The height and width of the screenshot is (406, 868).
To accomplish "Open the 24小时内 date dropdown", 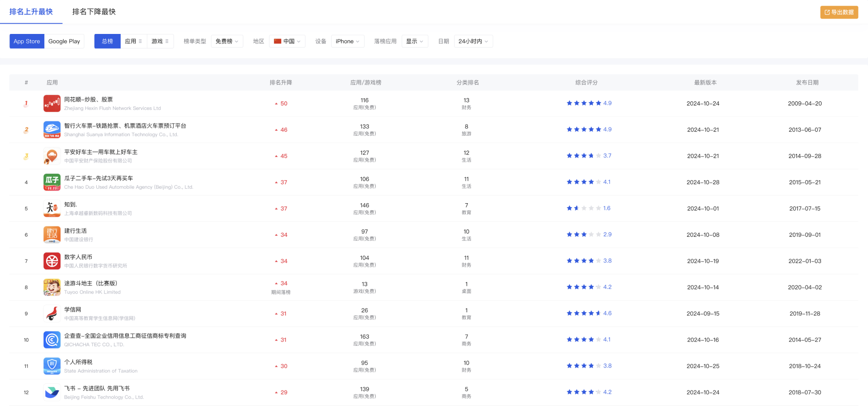I will coord(473,41).
